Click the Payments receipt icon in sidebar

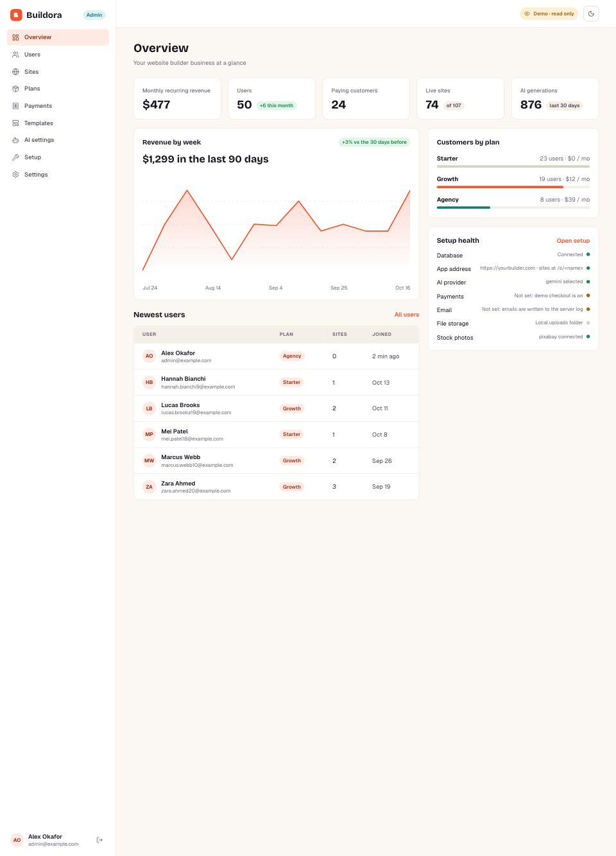tap(15, 106)
